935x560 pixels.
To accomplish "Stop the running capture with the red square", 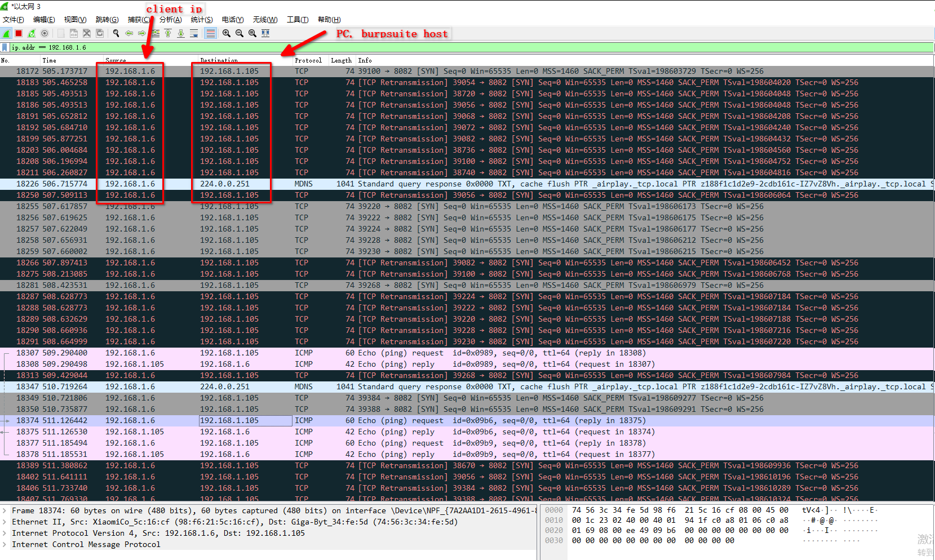I will [x=19, y=33].
